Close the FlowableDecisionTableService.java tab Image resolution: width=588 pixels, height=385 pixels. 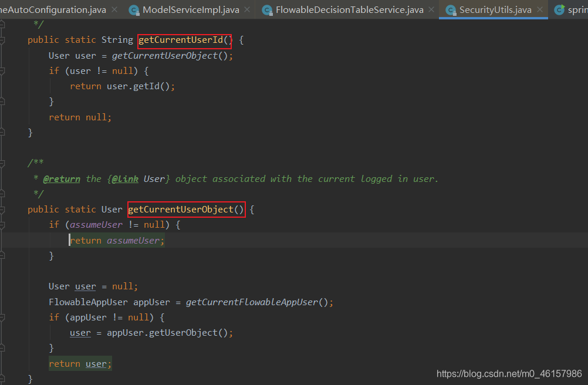click(431, 9)
